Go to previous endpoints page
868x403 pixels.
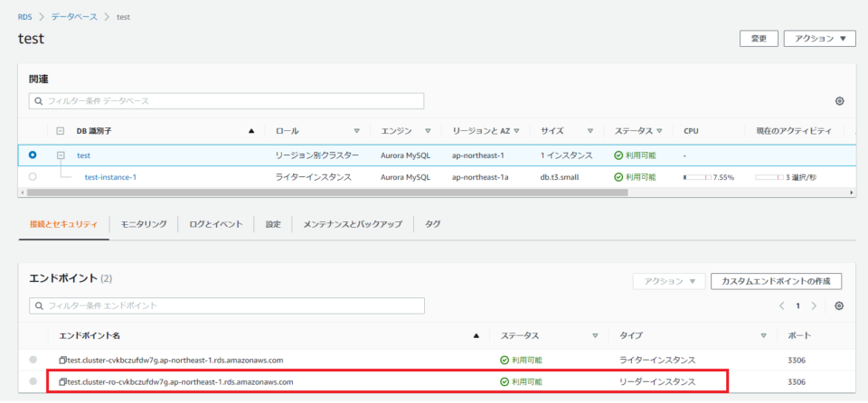point(781,305)
